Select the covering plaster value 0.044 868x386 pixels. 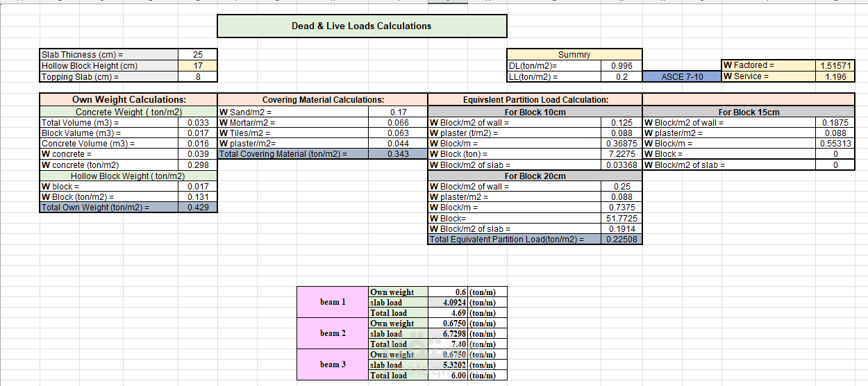[x=399, y=144]
